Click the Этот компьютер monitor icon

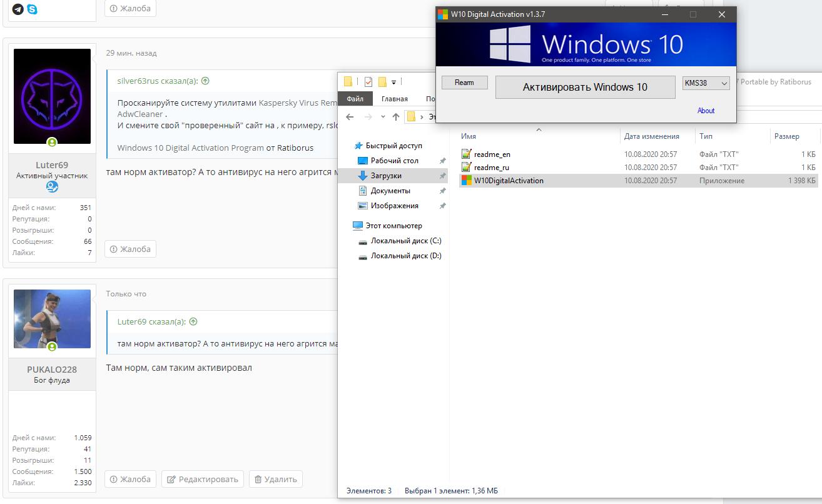[x=358, y=226]
